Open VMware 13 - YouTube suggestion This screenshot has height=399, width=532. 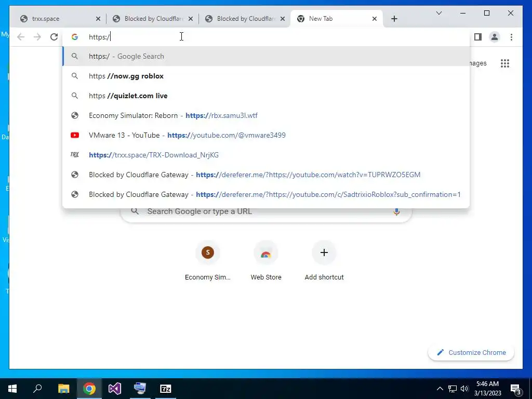[x=266, y=135]
